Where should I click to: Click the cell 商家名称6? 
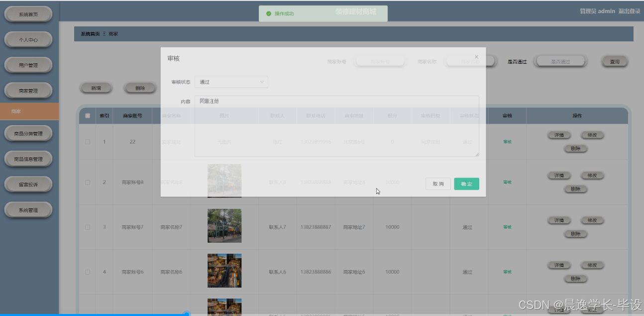point(171,272)
